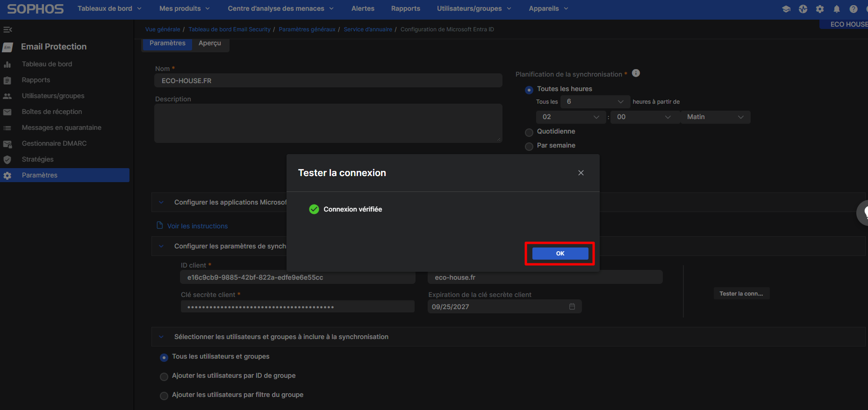Go to Vue générale breadcrumb
Image resolution: width=868 pixels, height=410 pixels.
tap(163, 29)
